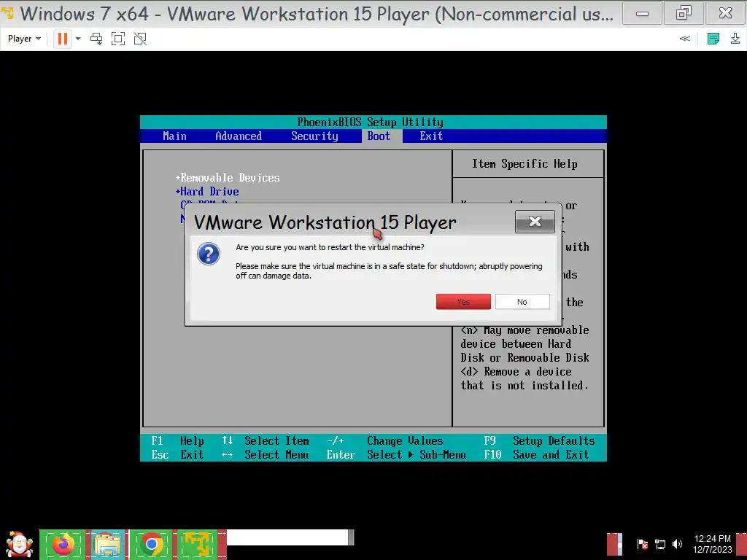Expand +Removable Devices boot entry
Image resolution: width=747 pixels, height=560 pixels.
point(228,178)
